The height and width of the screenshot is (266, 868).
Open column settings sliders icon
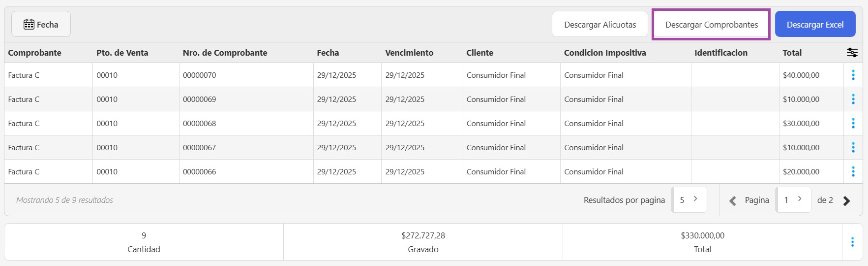pyautogui.click(x=852, y=53)
